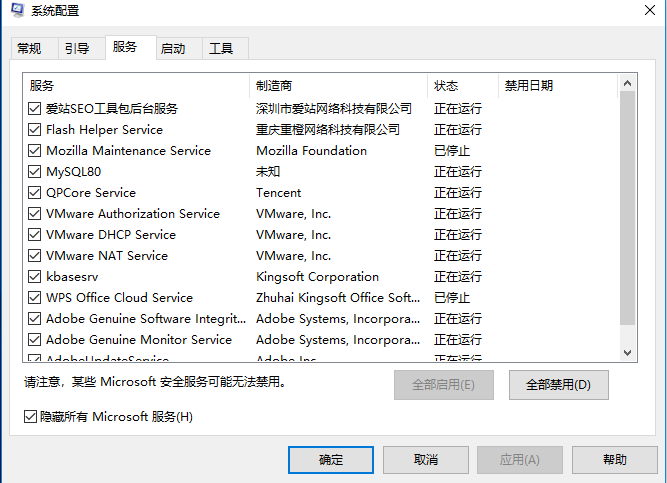Image resolution: width=667 pixels, height=483 pixels.
Task: Click the scrollbar down arrow
Action: click(x=628, y=352)
